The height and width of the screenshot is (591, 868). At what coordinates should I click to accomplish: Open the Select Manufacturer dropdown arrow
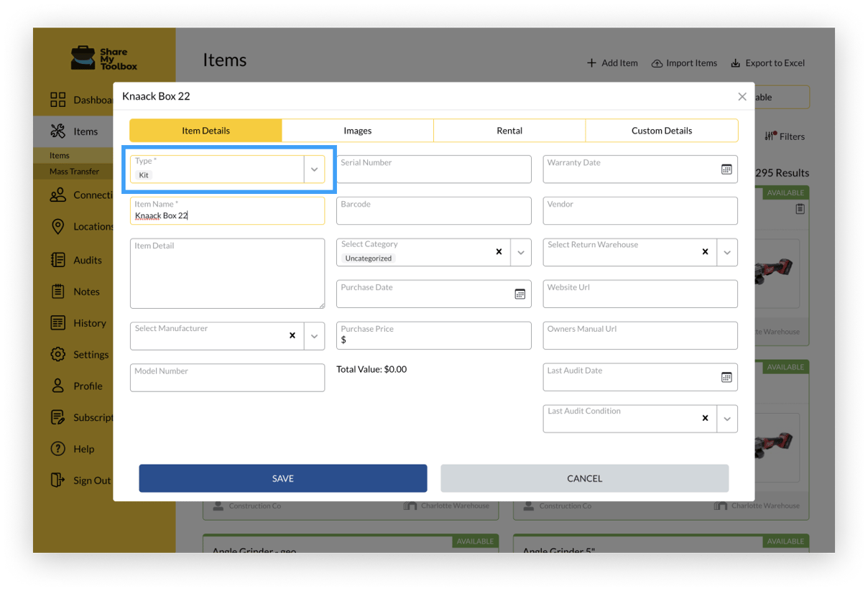[x=314, y=336]
